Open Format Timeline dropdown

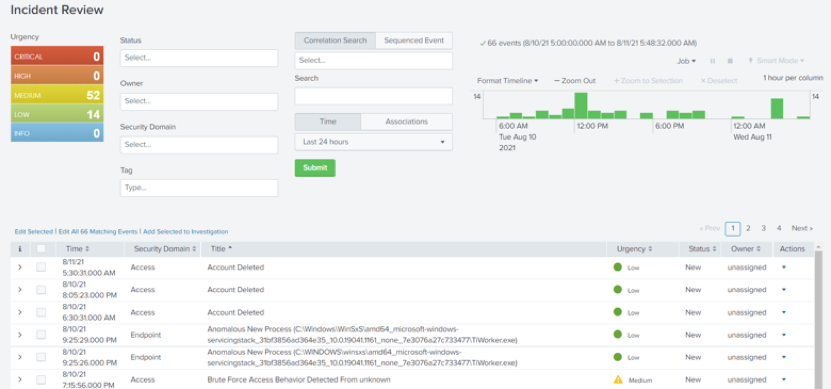point(507,81)
